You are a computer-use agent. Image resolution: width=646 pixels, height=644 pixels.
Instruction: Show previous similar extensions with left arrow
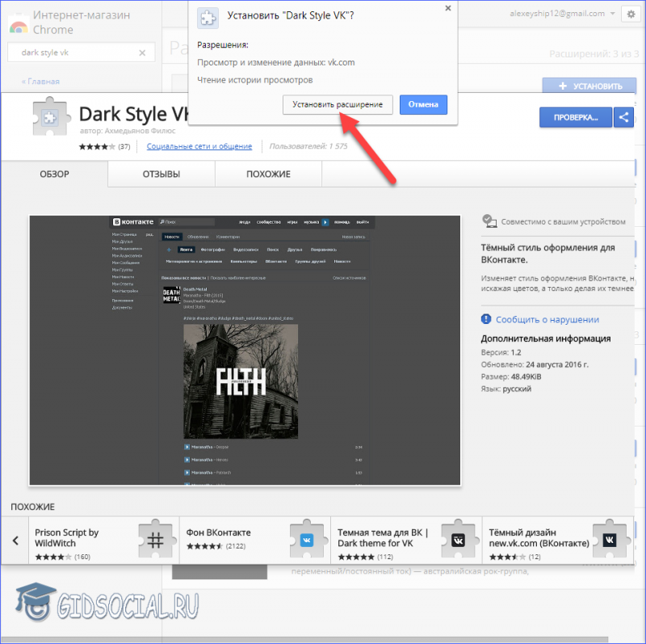(x=15, y=540)
